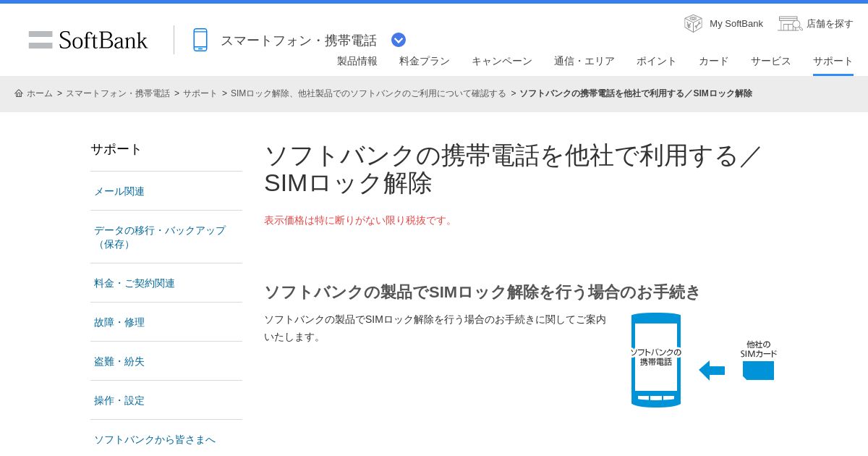Open the サービス menu

[771, 61]
